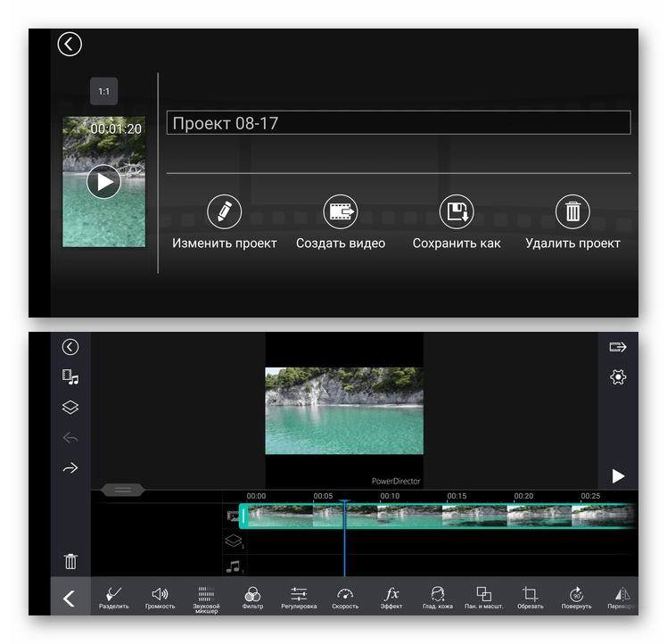This screenshot has height=644, width=667.
Task: Select the video clip on the timeline
Action: point(438,516)
